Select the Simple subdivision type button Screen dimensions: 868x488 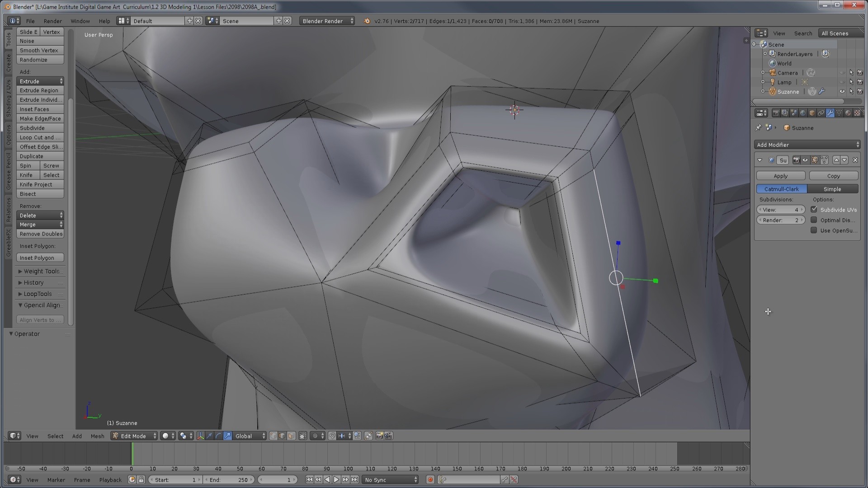pyautogui.click(x=832, y=189)
